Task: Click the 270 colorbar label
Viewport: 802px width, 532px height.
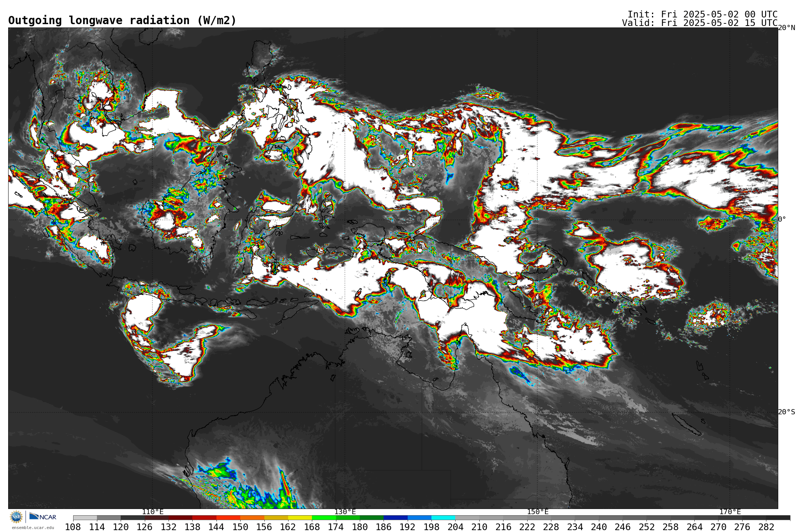Action: click(718, 527)
